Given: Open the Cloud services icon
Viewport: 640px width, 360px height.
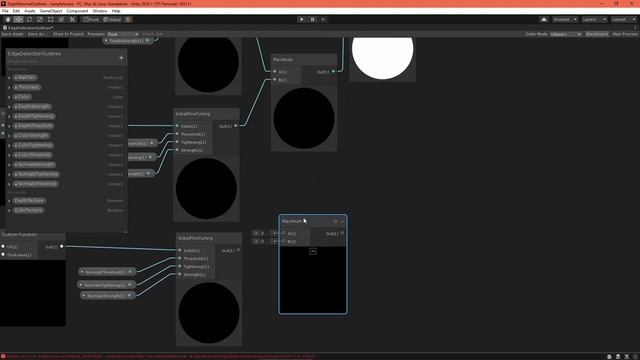Looking at the screenshot, I should pyautogui.click(x=544, y=20).
